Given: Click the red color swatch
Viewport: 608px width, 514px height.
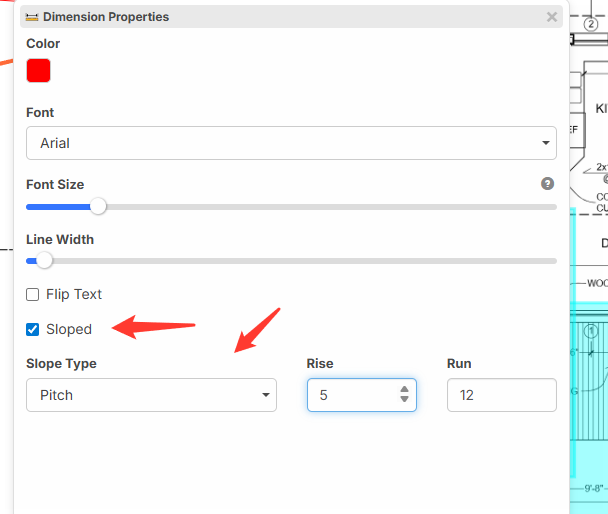Looking at the screenshot, I should (38, 71).
